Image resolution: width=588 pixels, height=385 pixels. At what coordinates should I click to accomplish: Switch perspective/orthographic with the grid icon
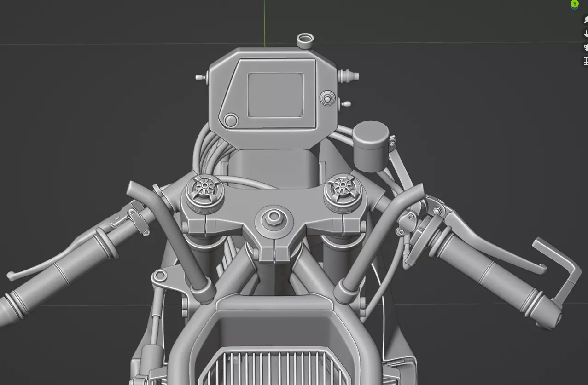(x=586, y=61)
